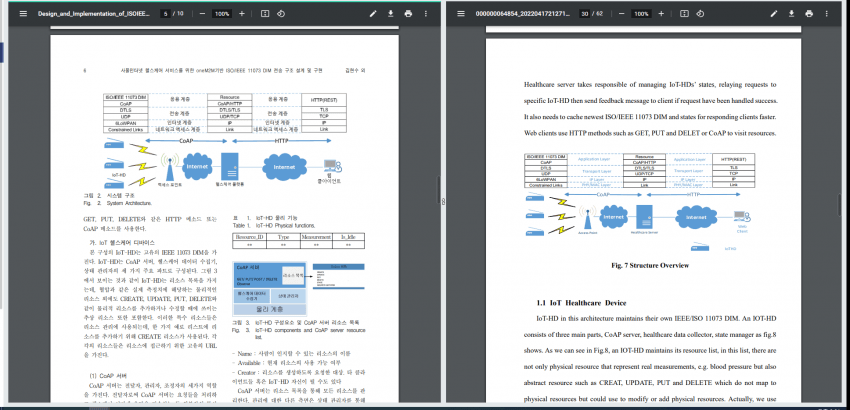Click left viewer's 100% zoom field

click(x=222, y=14)
